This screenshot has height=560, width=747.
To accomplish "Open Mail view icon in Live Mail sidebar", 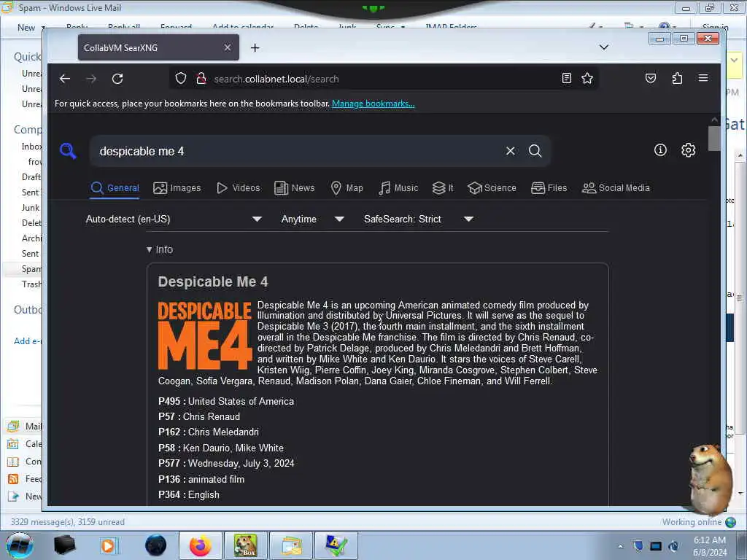I will 13,426.
